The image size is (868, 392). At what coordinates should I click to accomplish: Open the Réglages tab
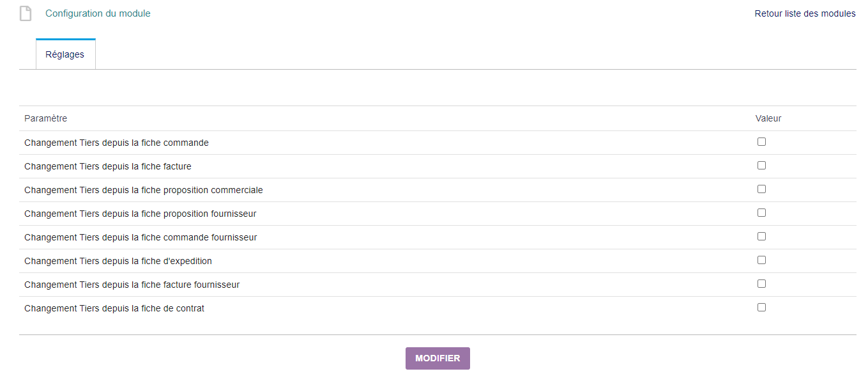(65, 54)
